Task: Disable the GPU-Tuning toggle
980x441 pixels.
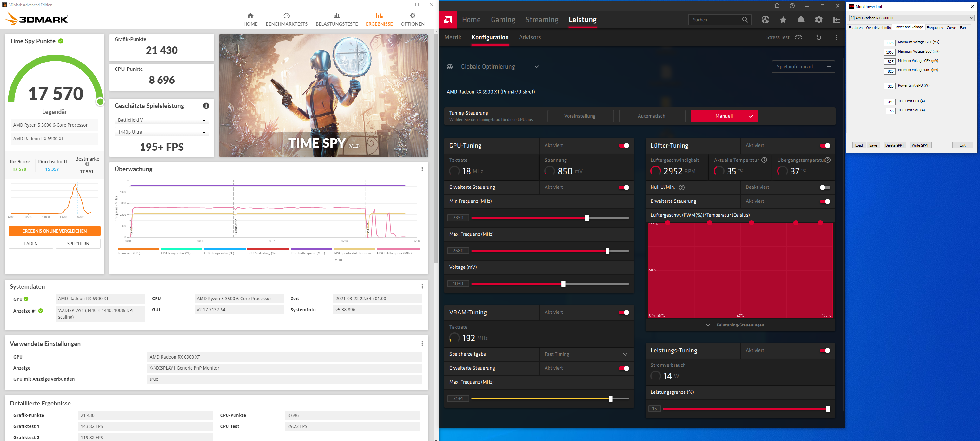Action: pyautogui.click(x=624, y=146)
